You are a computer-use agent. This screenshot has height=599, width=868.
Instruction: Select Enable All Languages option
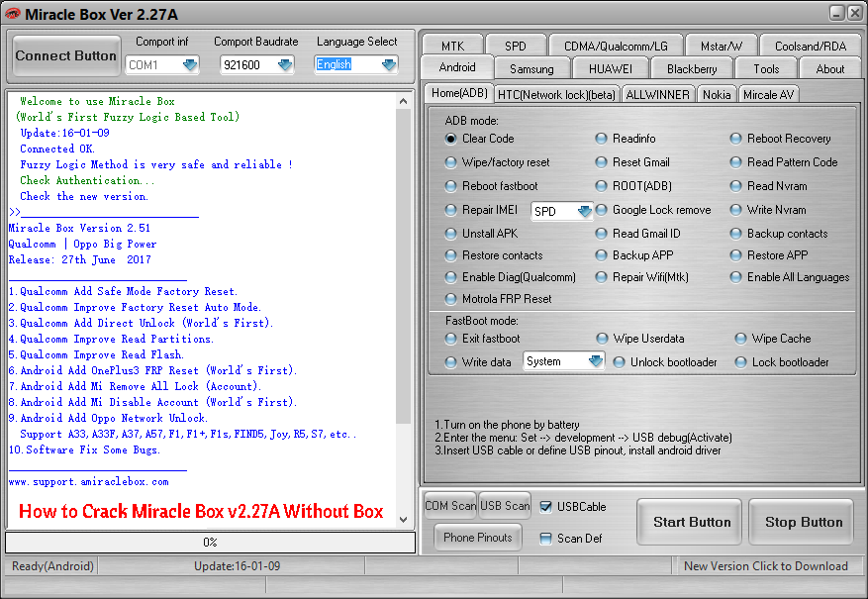pyautogui.click(x=735, y=277)
